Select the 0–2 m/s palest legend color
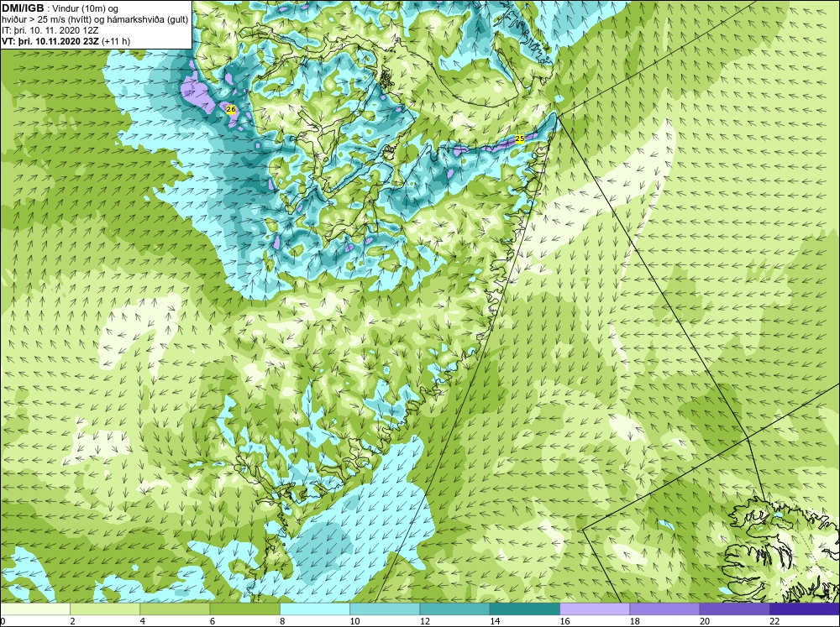 point(34,609)
